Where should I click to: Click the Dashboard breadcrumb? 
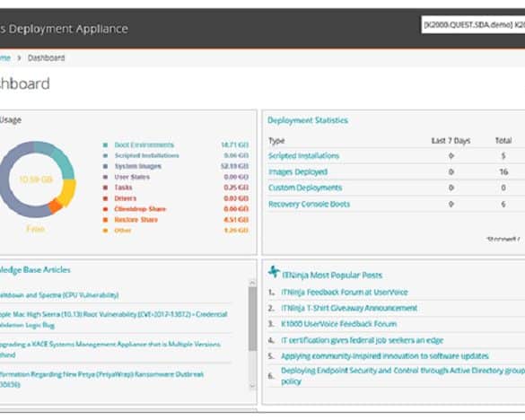(46, 58)
